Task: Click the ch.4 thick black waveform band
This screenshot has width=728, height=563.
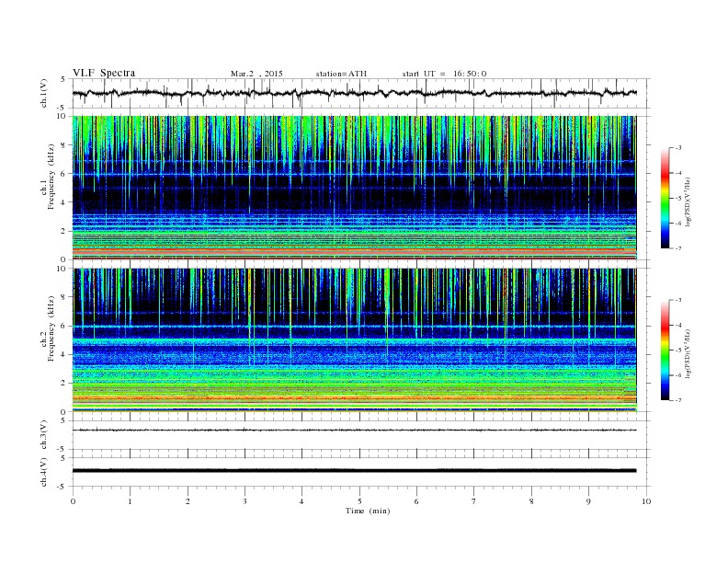Action: [x=354, y=471]
